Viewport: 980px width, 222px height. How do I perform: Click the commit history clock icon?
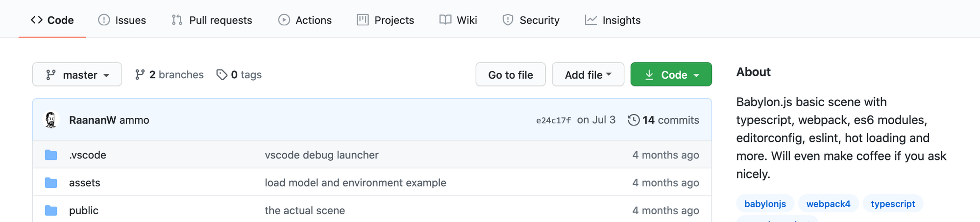pyautogui.click(x=634, y=120)
